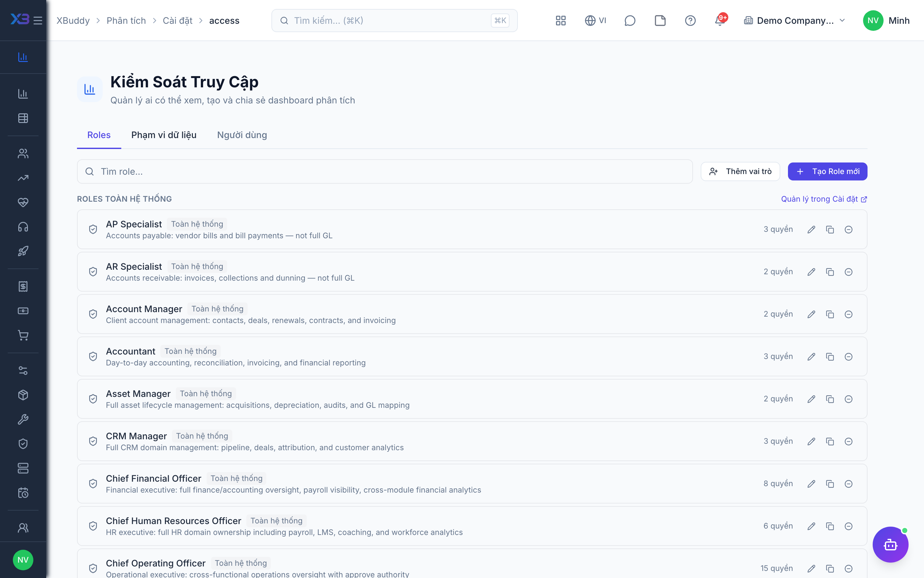Image resolution: width=924 pixels, height=578 pixels.
Task: Duplicate the AR Specialist role
Action: (x=830, y=272)
